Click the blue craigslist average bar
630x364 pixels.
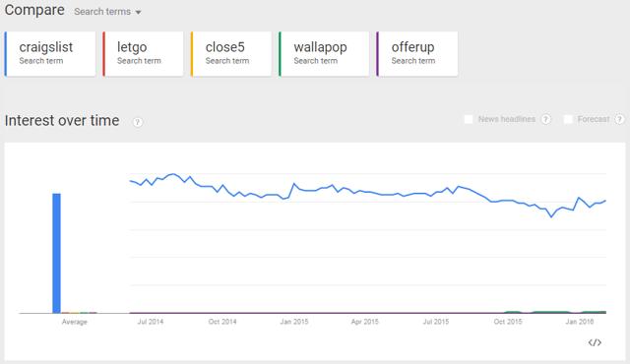coord(57,253)
